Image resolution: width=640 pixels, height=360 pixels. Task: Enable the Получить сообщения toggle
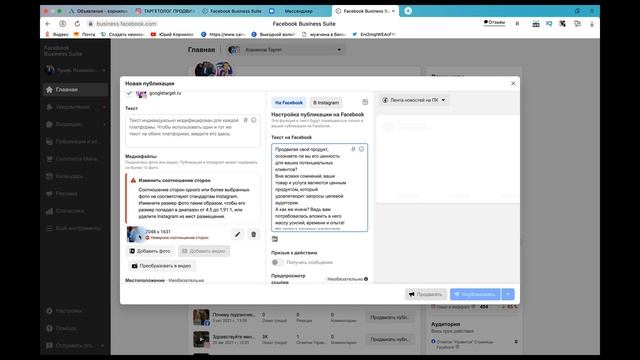click(278, 262)
